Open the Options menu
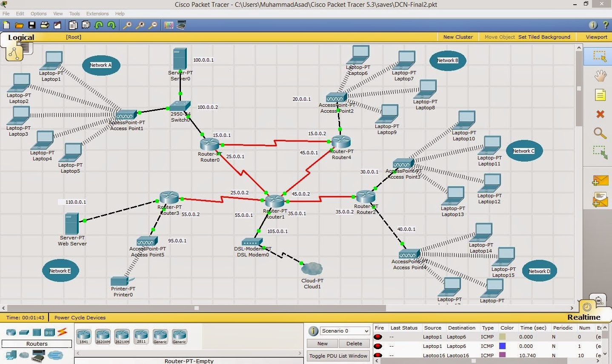The width and height of the screenshot is (612, 364). (38, 13)
